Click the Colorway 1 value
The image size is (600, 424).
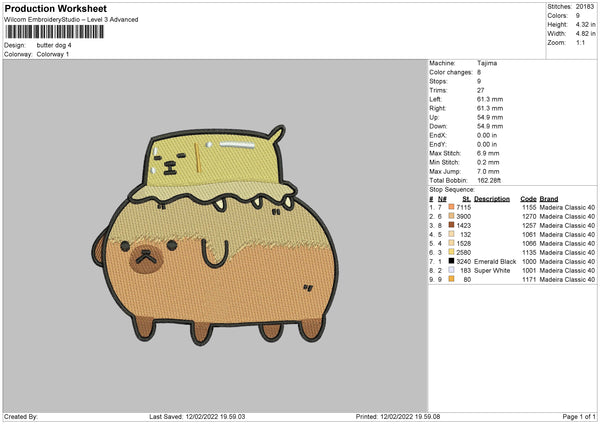click(x=54, y=53)
